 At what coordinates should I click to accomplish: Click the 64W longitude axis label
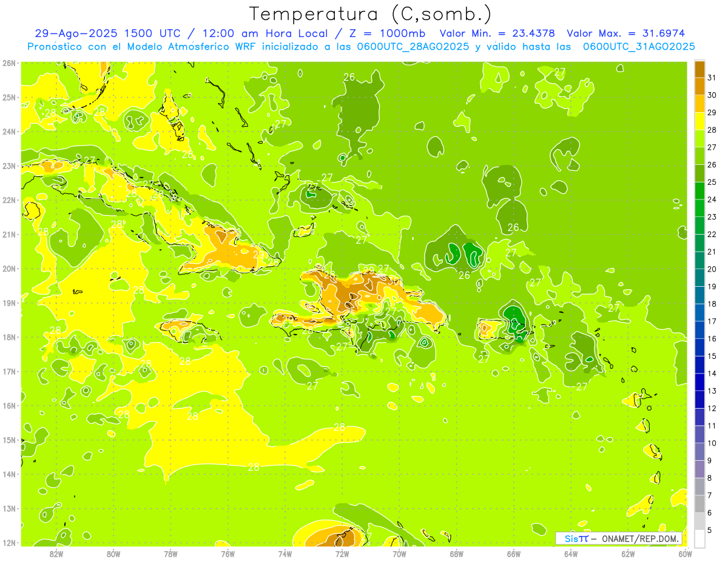(x=571, y=554)
